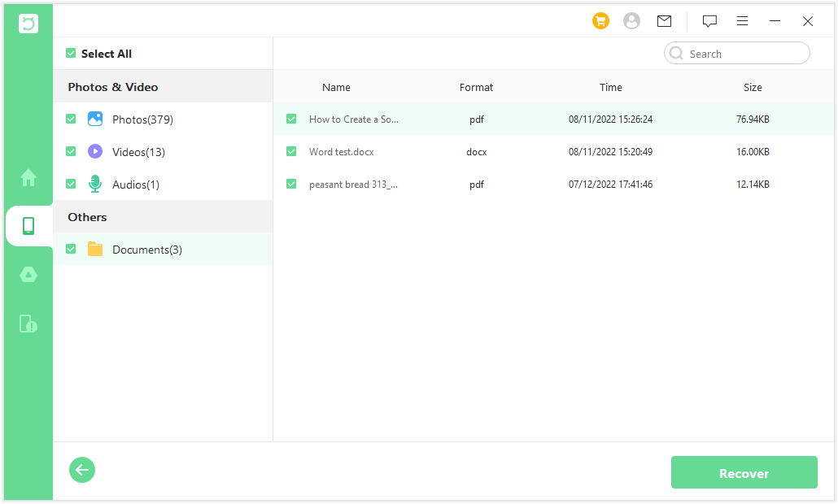Open the feedback chat bubble icon

709,20
